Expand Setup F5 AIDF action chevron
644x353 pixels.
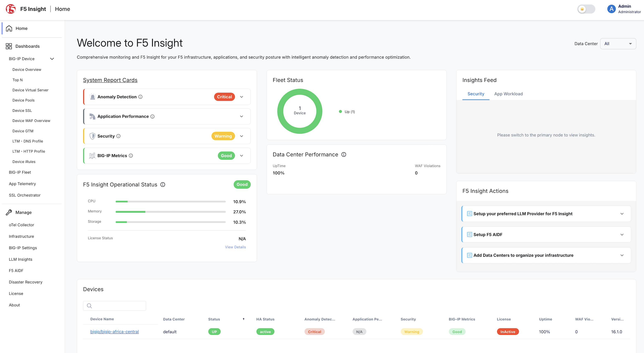point(622,234)
